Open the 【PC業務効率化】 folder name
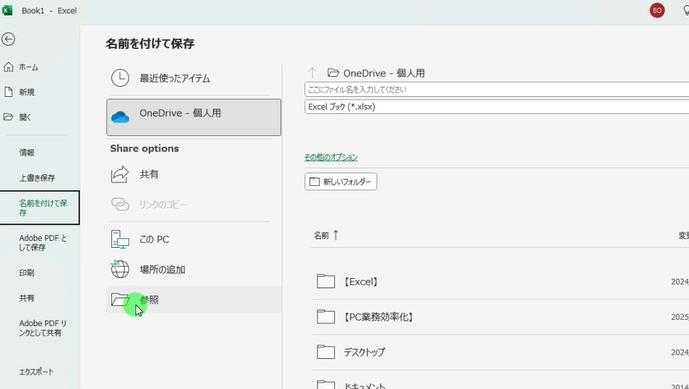Screen dimensions: 689x389 [378, 317]
